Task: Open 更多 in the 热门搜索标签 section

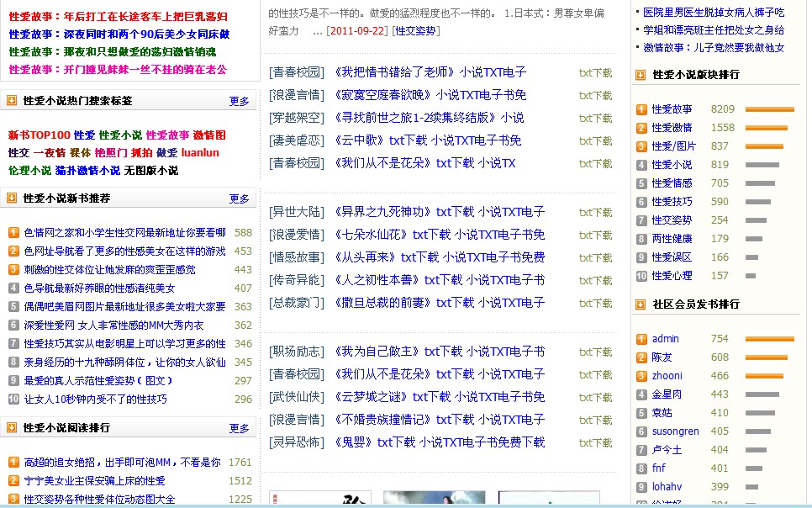Action: [240, 101]
